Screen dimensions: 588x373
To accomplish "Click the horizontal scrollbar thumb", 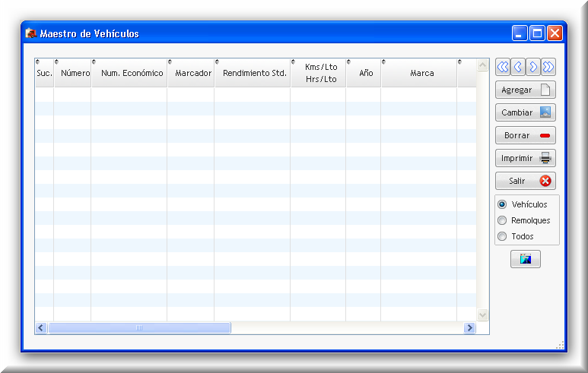I will click(139, 328).
